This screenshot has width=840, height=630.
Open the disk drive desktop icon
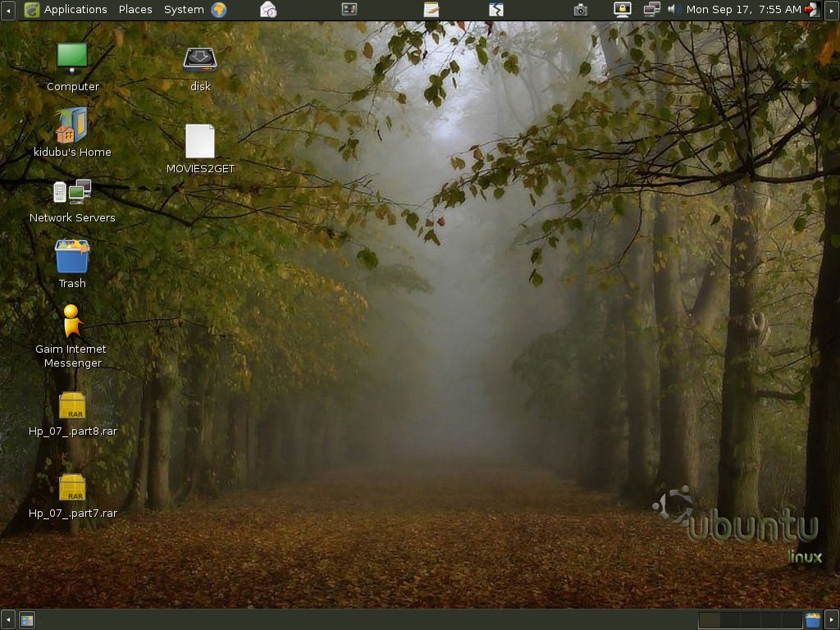tap(200, 60)
